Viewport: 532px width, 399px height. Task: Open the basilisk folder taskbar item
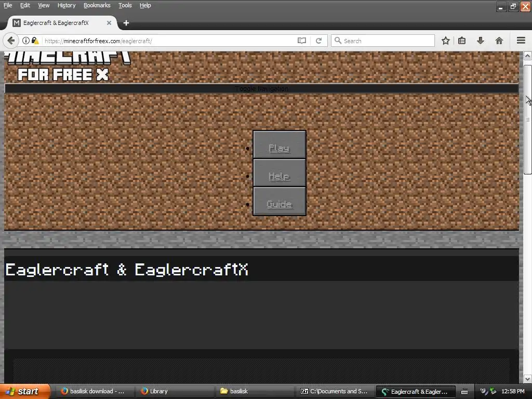255,391
